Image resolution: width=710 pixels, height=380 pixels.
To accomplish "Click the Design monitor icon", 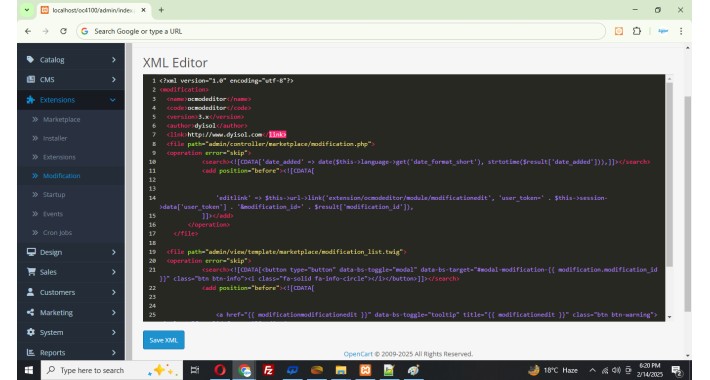I will (31, 252).
